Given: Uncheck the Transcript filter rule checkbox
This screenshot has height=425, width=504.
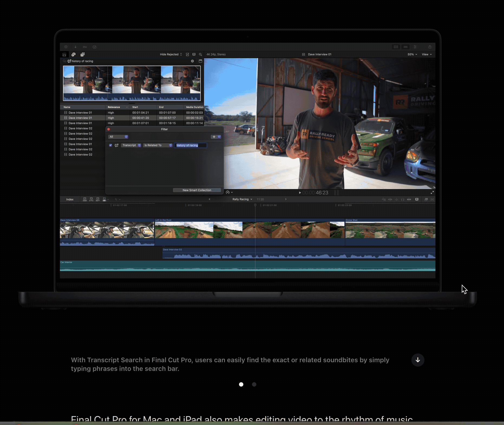Looking at the screenshot, I should (110, 145).
